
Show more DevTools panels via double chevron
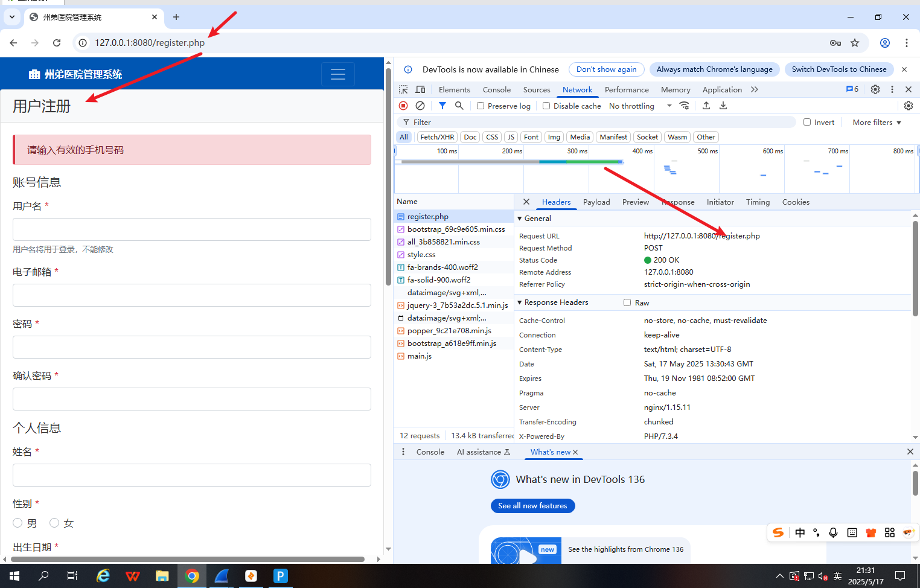click(755, 89)
